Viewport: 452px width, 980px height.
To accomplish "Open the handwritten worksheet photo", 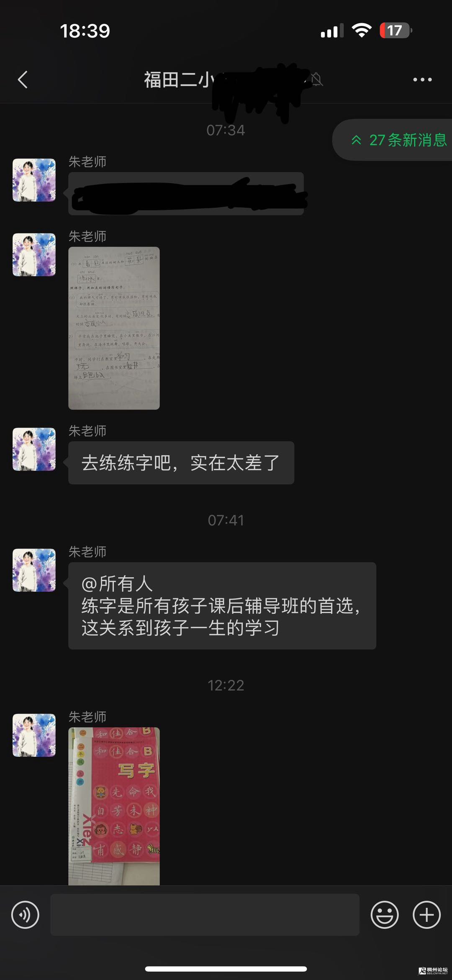I will click(114, 328).
